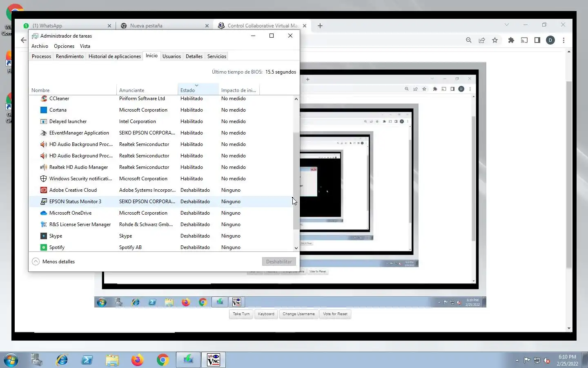
Task: Open the Archivo menu
Action: click(x=40, y=46)
